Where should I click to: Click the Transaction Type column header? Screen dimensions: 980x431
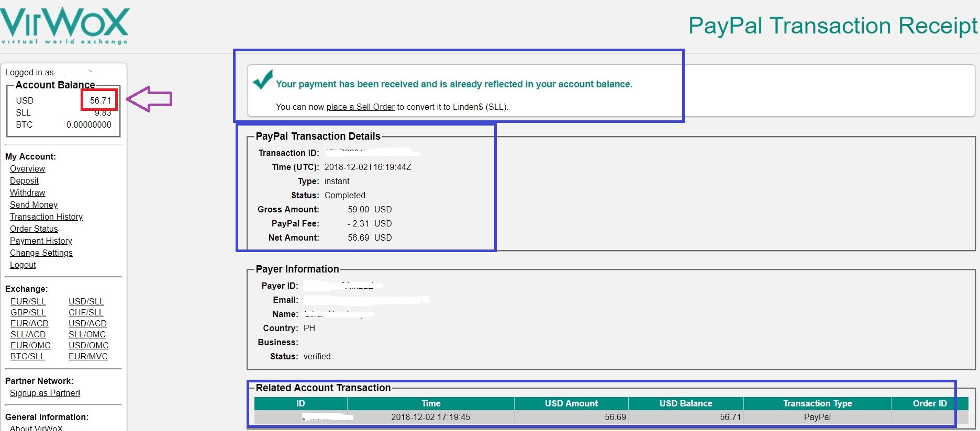[x=817, y=403]
